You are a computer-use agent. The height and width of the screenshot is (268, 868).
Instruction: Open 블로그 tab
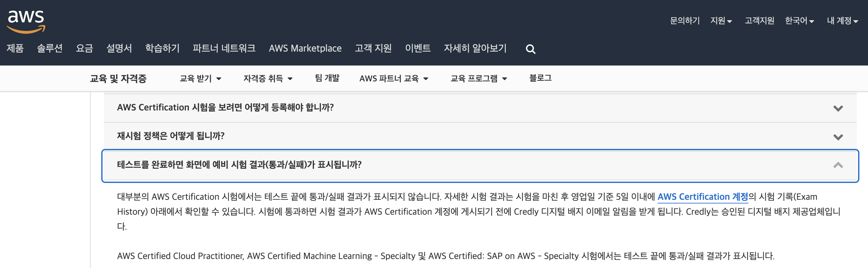click(541, 78)
